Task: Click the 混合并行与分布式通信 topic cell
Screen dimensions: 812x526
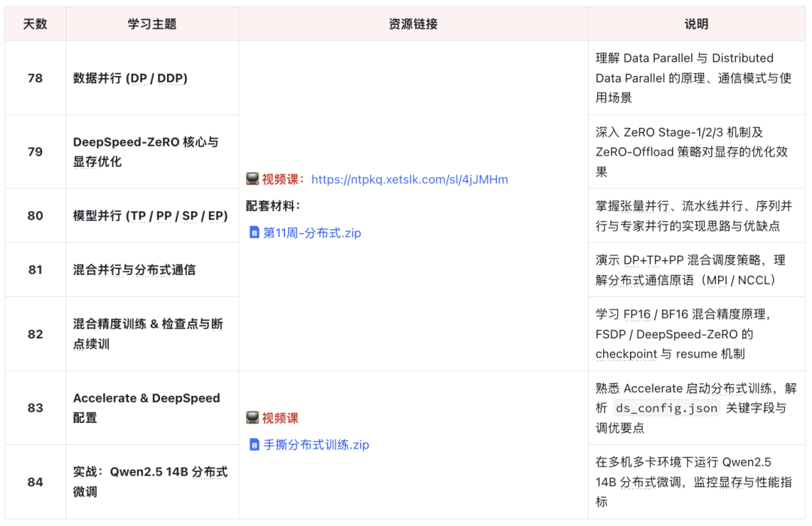Action: 135,270
